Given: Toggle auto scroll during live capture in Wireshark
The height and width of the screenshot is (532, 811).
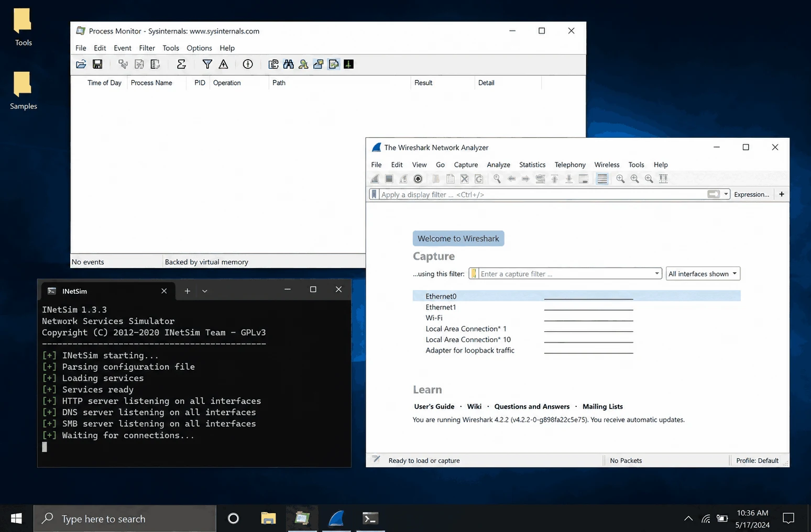Looking at the screenshot, I should 583,179.
